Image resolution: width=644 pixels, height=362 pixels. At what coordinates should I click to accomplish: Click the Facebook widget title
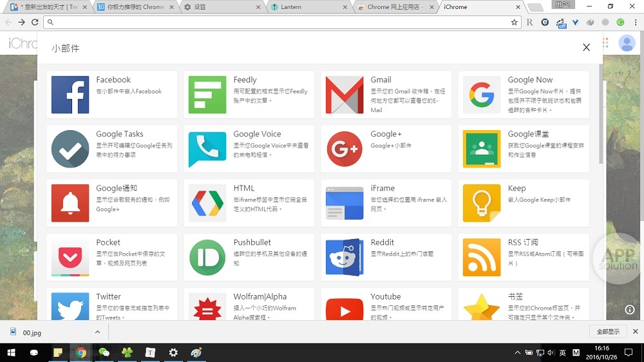point(113,80)
